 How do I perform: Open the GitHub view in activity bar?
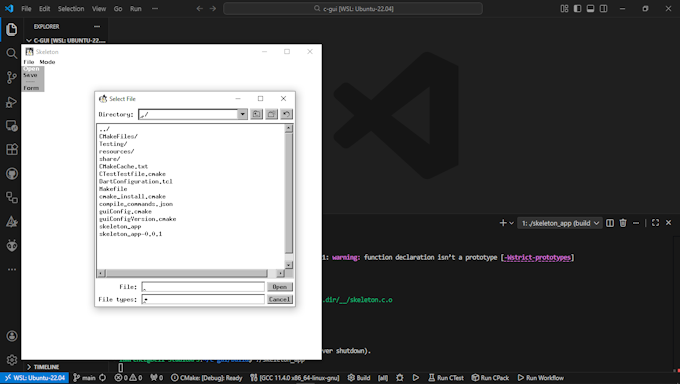pyautogui.click(x=12, y=174)
